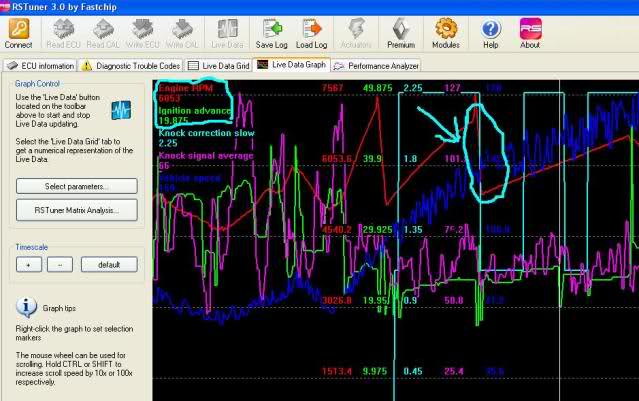Reset timescale with the default button
Viewport: 639px width, 401px height.
[109, 264]
